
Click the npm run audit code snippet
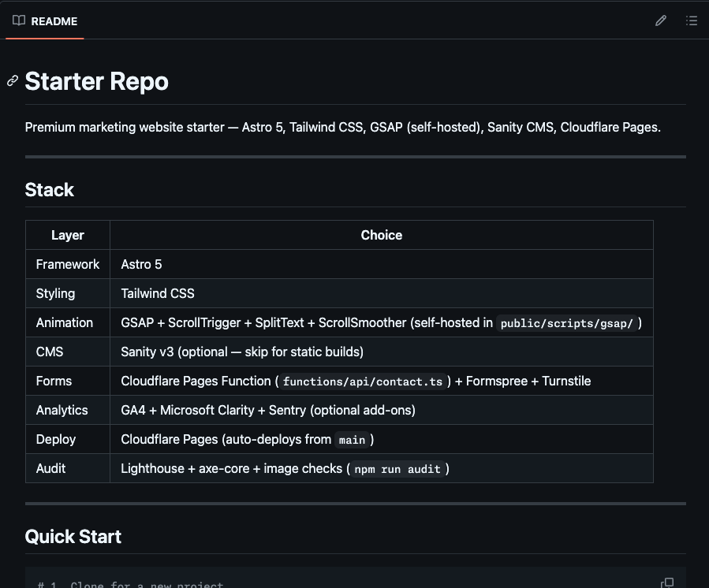click(397, 469)
